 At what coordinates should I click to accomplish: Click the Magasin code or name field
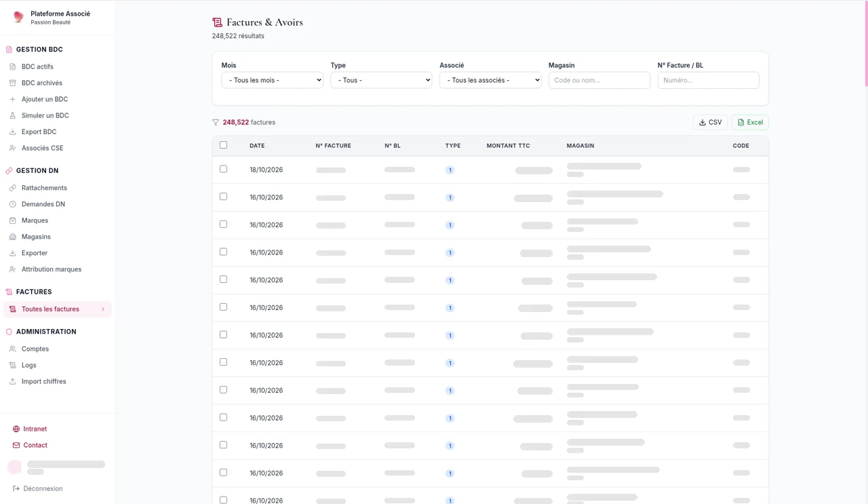pos(599,80)
